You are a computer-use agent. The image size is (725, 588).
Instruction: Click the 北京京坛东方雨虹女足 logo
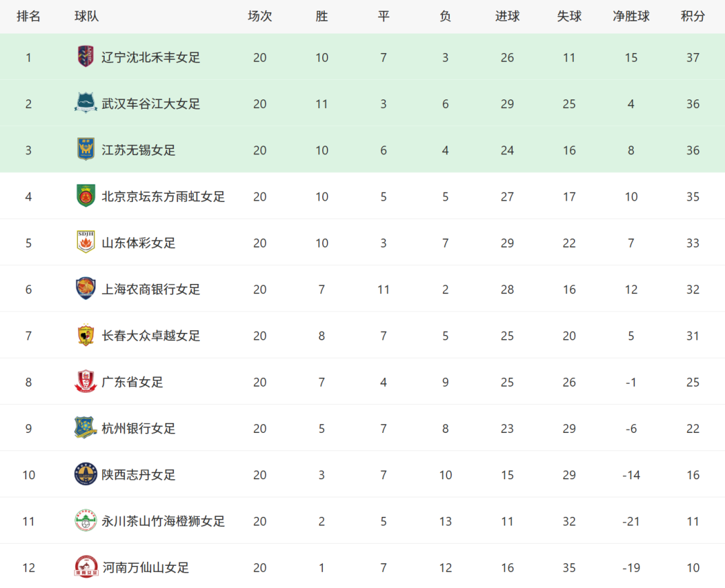point(85,196)
